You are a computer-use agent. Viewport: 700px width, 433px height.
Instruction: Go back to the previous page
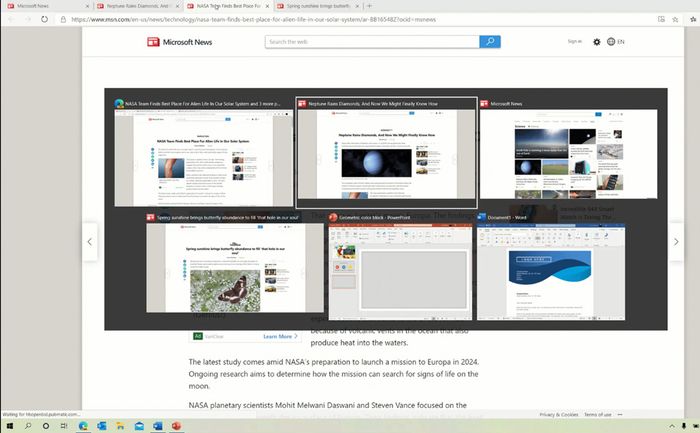click(x=11, y=19)
